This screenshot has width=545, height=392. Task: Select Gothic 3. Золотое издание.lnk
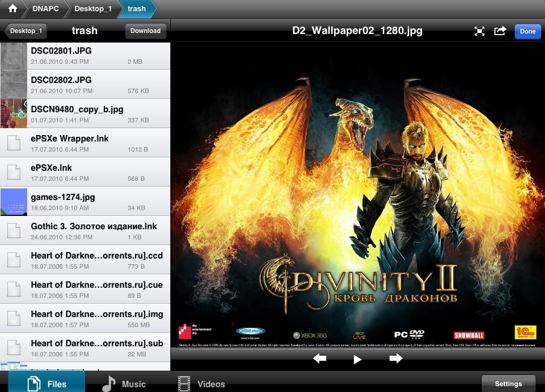85,230
